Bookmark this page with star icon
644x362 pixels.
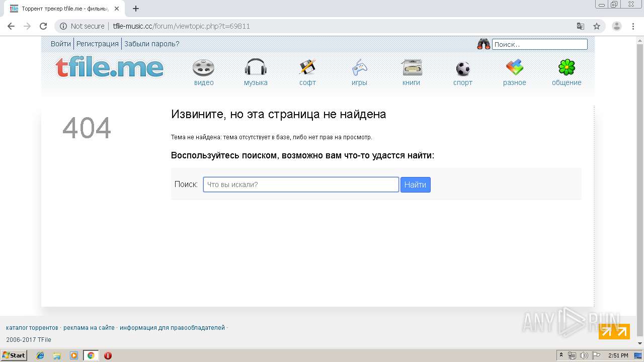click(597, 26)
